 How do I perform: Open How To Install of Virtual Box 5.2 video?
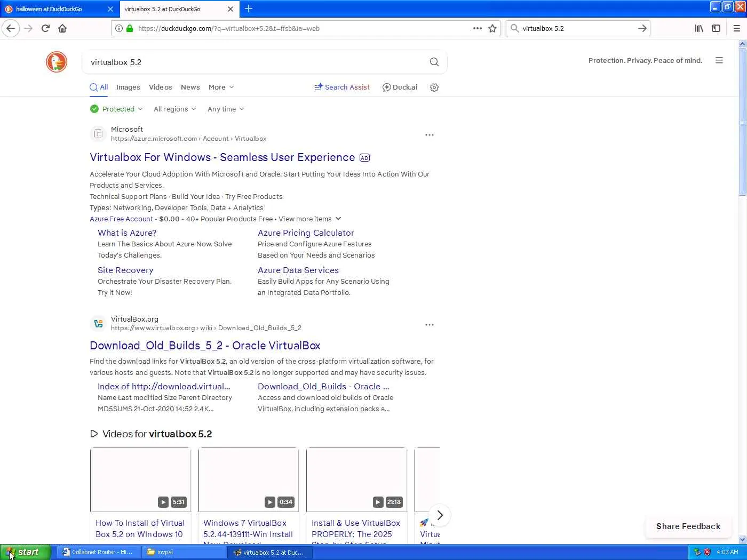tap(140, 529)
